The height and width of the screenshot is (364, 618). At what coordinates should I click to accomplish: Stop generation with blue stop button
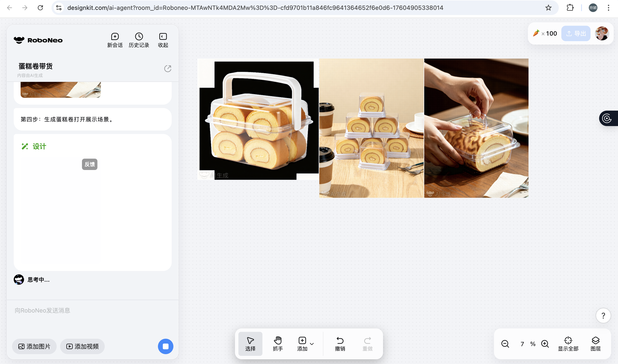(x=165, y=346)
